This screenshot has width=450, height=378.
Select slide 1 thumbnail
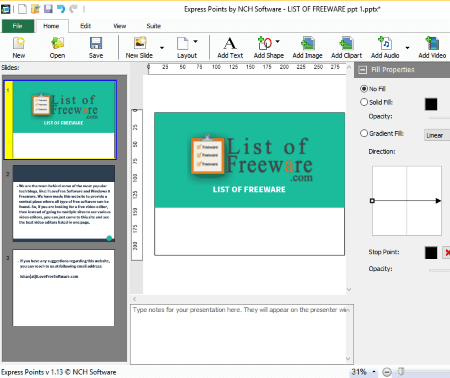pos(60,120)
